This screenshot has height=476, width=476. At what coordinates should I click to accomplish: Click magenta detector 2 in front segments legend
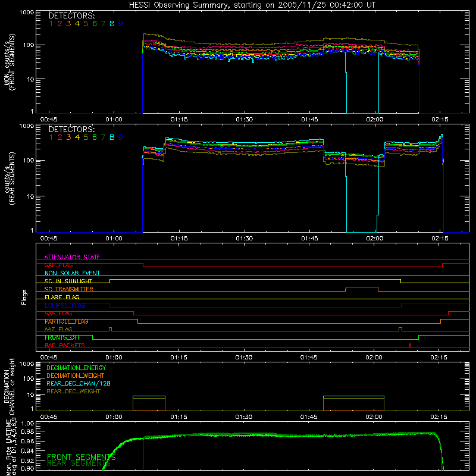click(x=60, y=24)
